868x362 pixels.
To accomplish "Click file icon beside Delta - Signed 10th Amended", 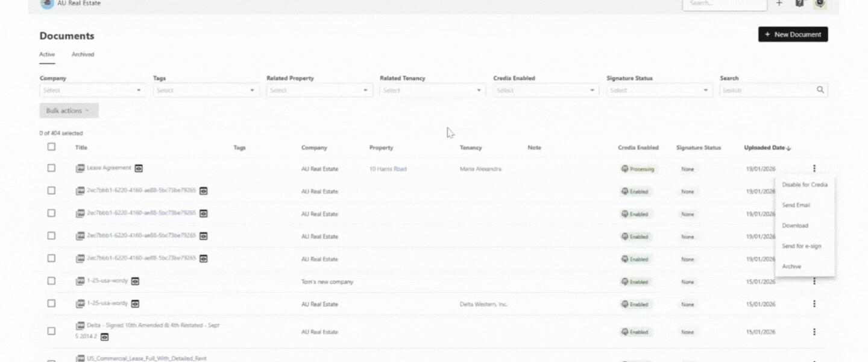I will click(80, 326).
